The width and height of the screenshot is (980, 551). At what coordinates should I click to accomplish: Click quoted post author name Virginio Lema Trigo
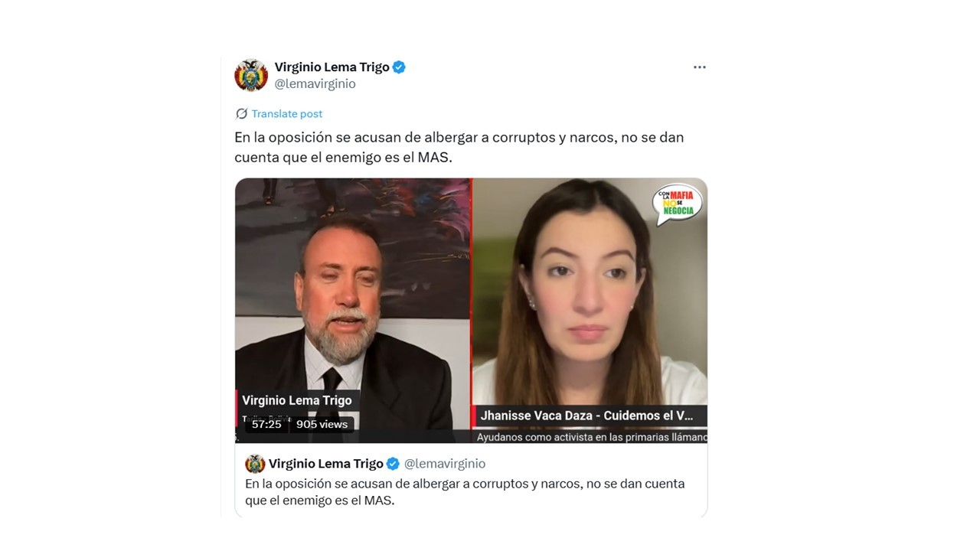click(x=326, y=464)
